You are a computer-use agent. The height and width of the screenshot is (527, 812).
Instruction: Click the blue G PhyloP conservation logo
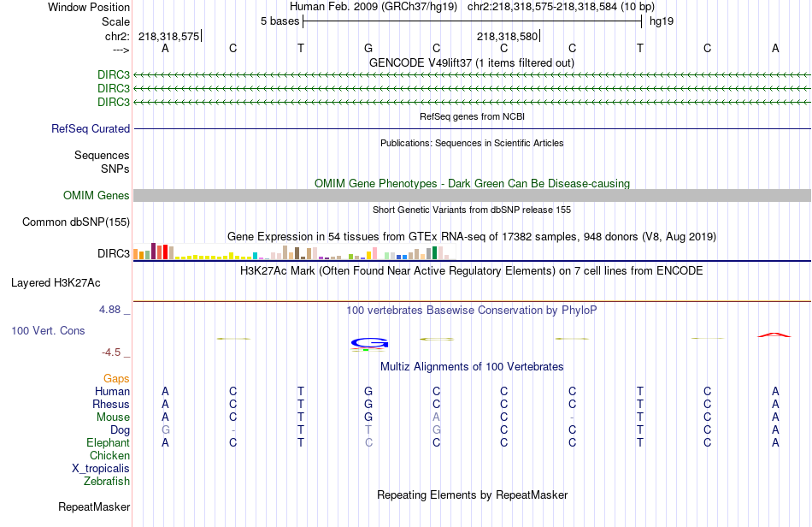[x=369, y=342]
